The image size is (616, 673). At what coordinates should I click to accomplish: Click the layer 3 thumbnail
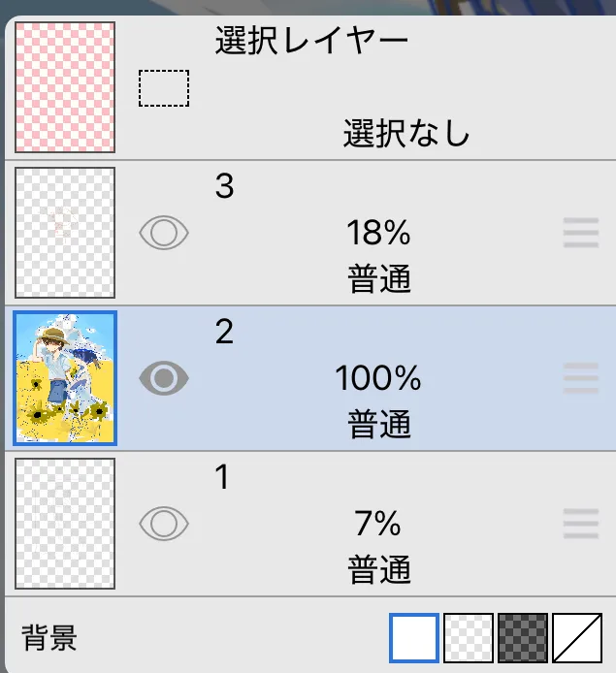(x=65, y=233)
